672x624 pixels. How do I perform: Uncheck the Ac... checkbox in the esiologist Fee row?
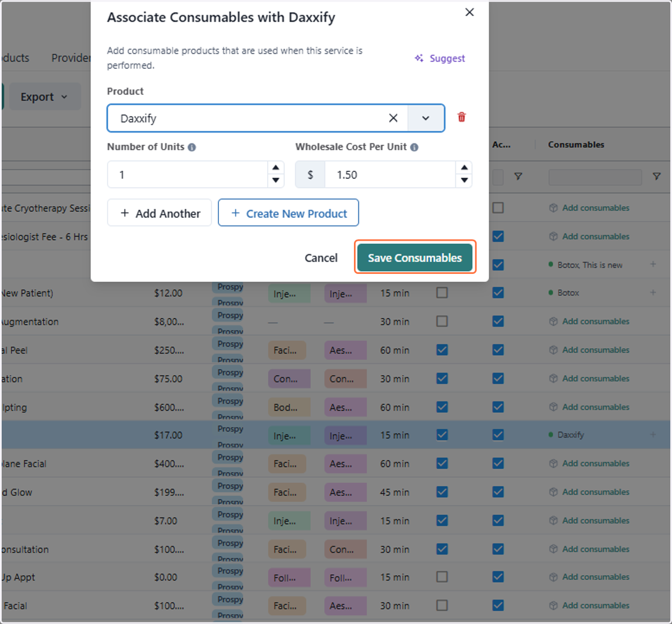(498, 236)
